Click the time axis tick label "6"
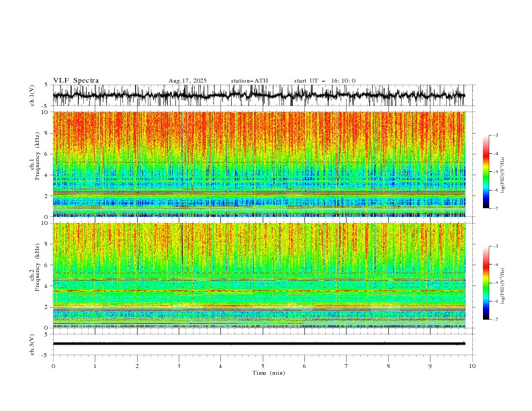Viewport: 532px width, 411px height. click(x=304, y=366)
